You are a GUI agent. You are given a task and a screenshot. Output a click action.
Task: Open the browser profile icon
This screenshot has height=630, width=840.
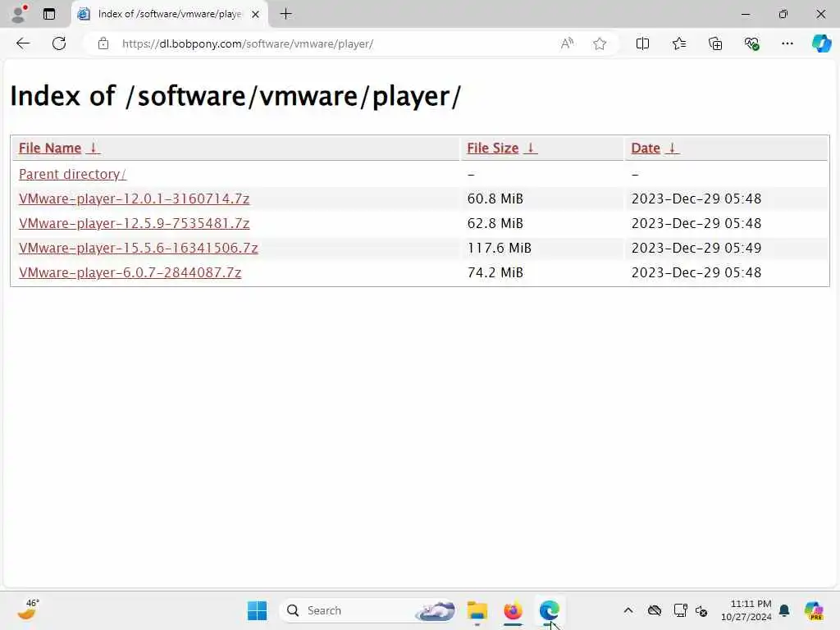click(x=20, y=14)
